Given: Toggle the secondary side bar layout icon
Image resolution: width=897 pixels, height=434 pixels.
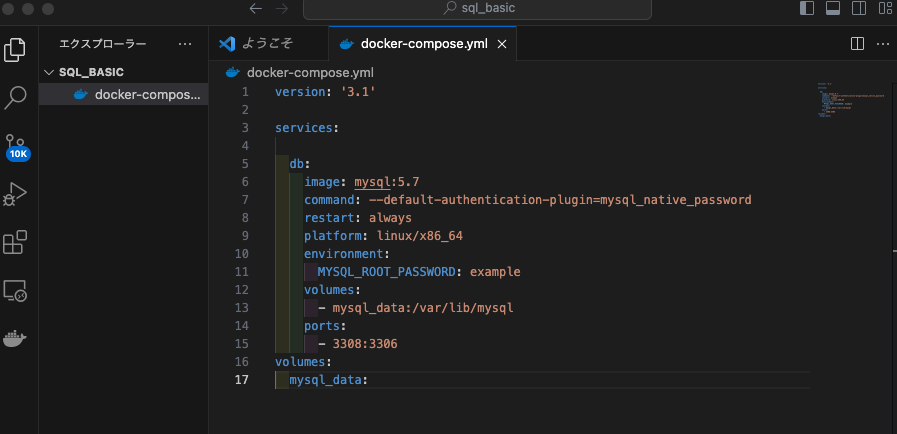Looking at the screenshot, I should click(x=859, y=9).
